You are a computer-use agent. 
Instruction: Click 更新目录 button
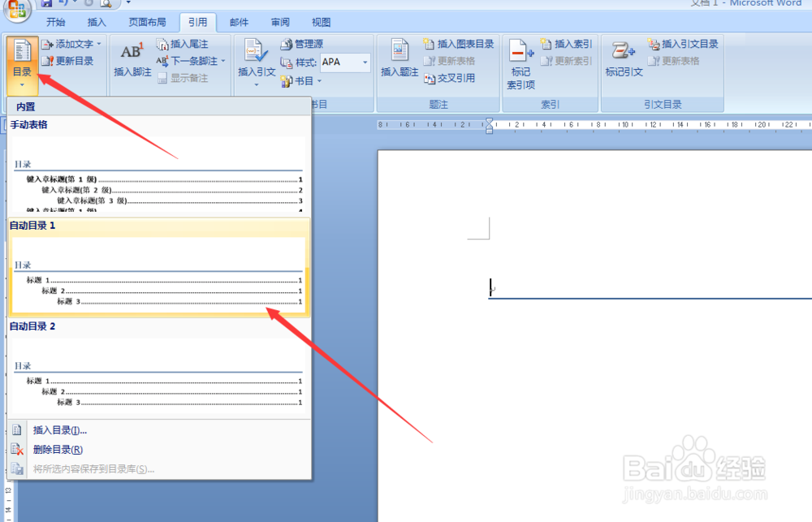(68, 61)
